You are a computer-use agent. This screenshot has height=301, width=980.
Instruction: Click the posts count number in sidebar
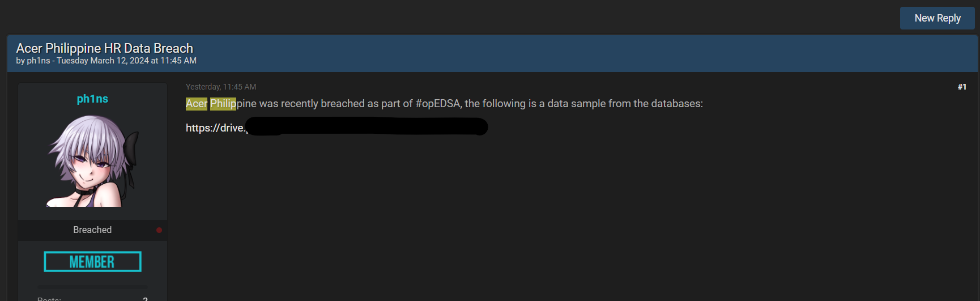pos(145,299)
